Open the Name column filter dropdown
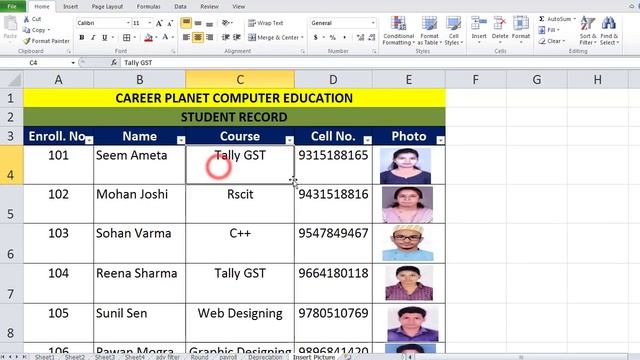640x360 pixels. 181,140
